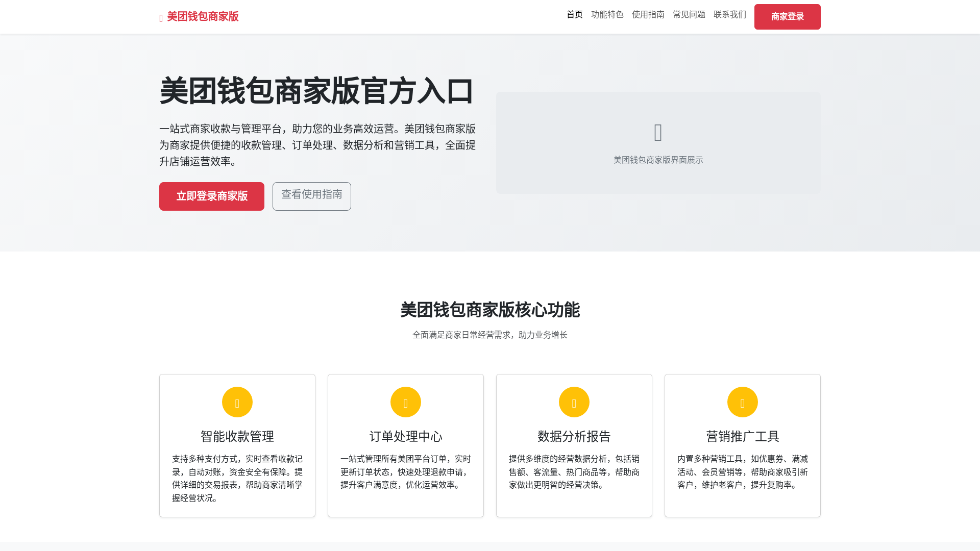The width and height of the screenshot is (980, 551).
Task: Click the 商家登录 button
Action: coord(788,17)
